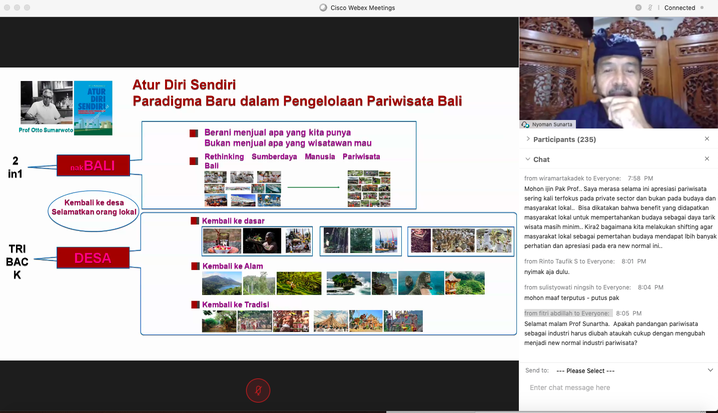The height and width of the screenshot is (413, 718).
Task: Close the Chat panel
Action: [709, 159]
